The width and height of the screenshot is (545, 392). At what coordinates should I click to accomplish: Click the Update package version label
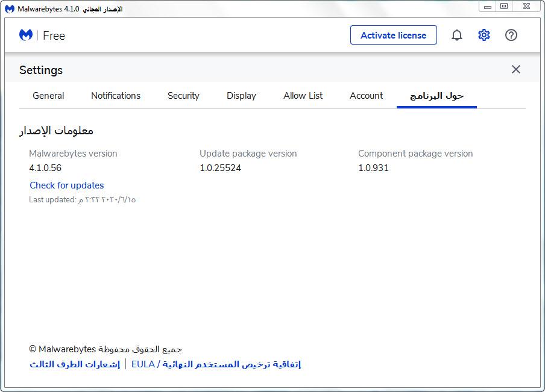point(248,154)
